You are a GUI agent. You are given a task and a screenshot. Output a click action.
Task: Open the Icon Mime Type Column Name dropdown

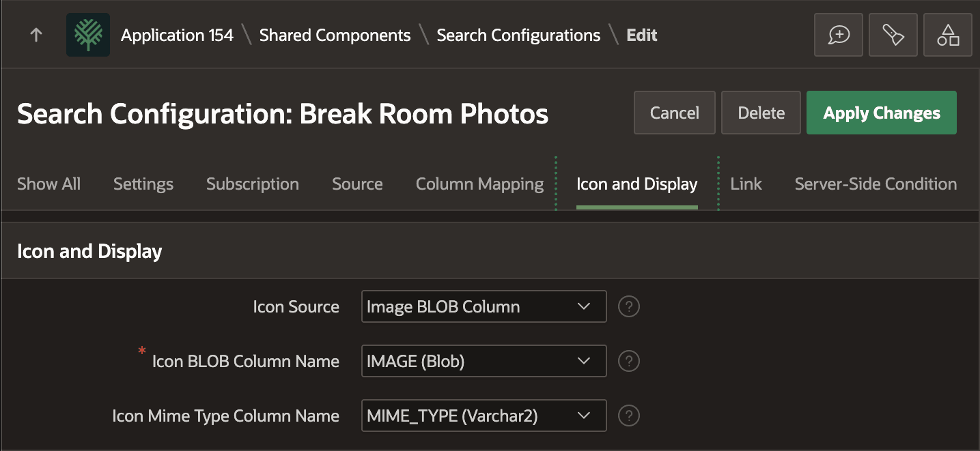point(484,416)
